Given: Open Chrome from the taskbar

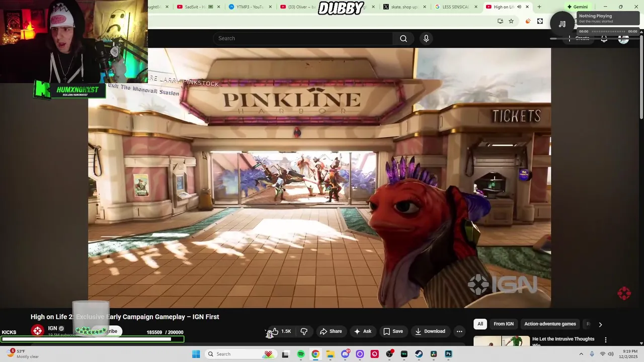Looking at the screenshot, I should (315, 354).
